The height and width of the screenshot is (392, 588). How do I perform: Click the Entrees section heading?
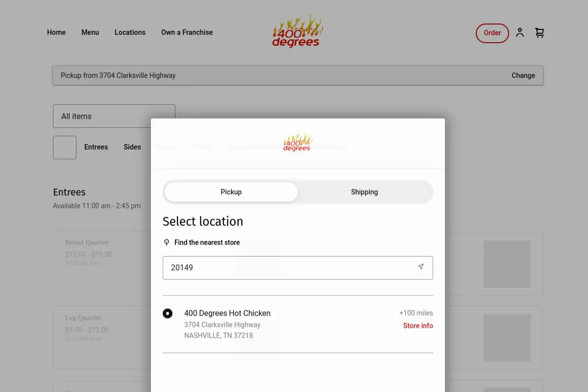coord(69,192)
